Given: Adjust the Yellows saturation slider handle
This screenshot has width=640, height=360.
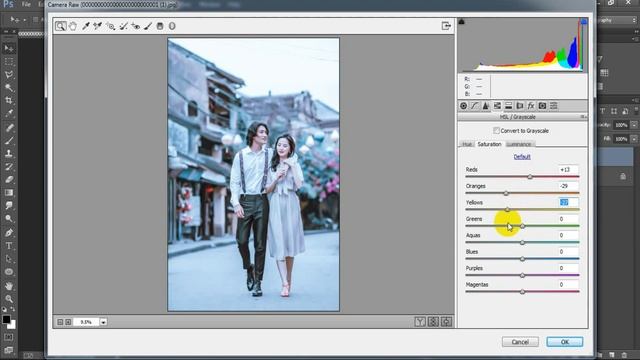Looking at the screenshot, I should [507, 209].
